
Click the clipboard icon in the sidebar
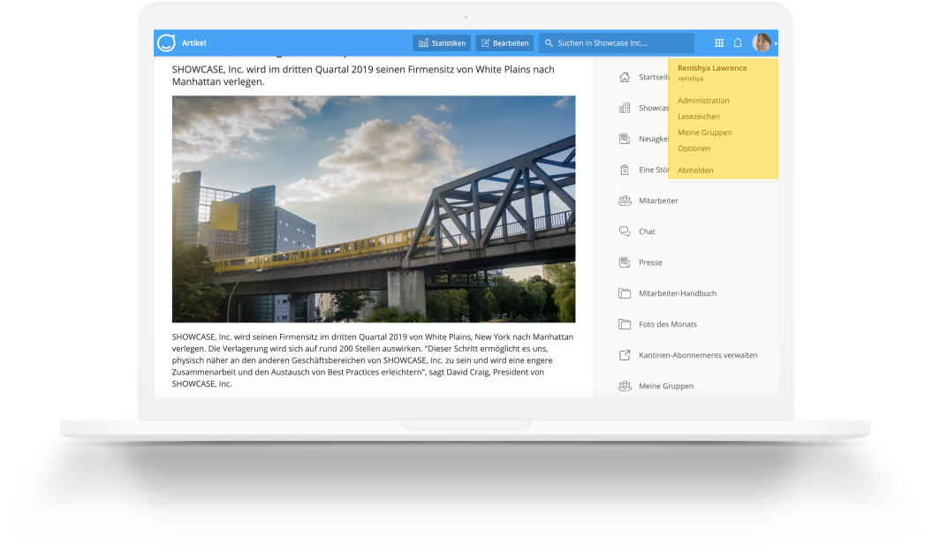click(x=624, y=170)
